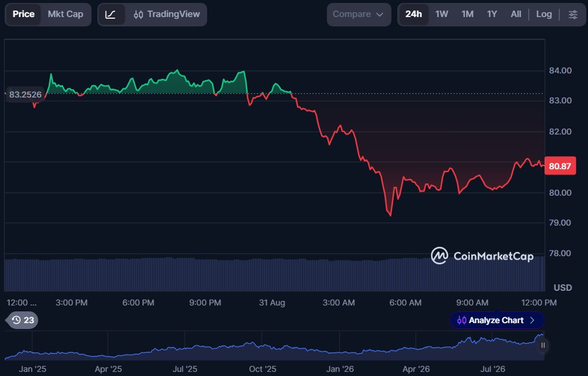
Task: Click the candlestick icon in Analyze Chart
Action: pos(462,320)
